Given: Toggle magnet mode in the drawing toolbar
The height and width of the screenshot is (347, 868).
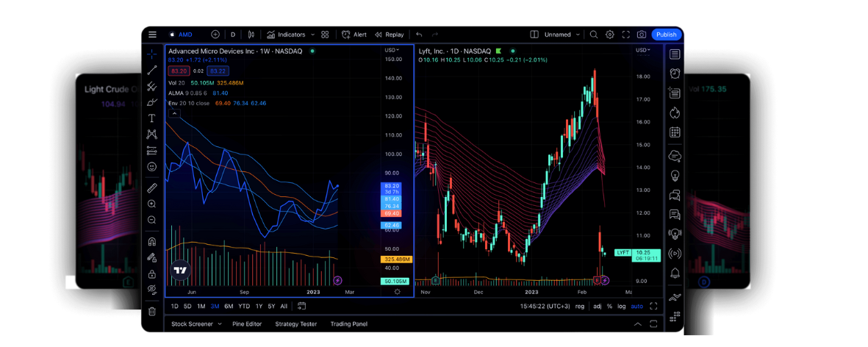Looking at the screenshot, I should [x=151, y=241].
